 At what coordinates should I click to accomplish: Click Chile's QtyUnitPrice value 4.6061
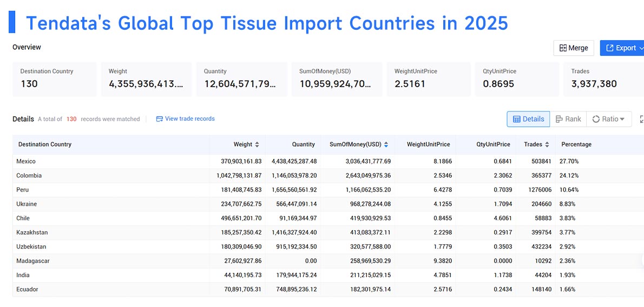tap(503, 218)
